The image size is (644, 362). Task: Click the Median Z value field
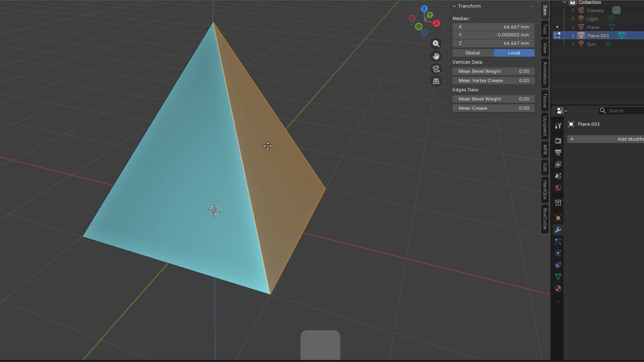click(x=493, y=43)
